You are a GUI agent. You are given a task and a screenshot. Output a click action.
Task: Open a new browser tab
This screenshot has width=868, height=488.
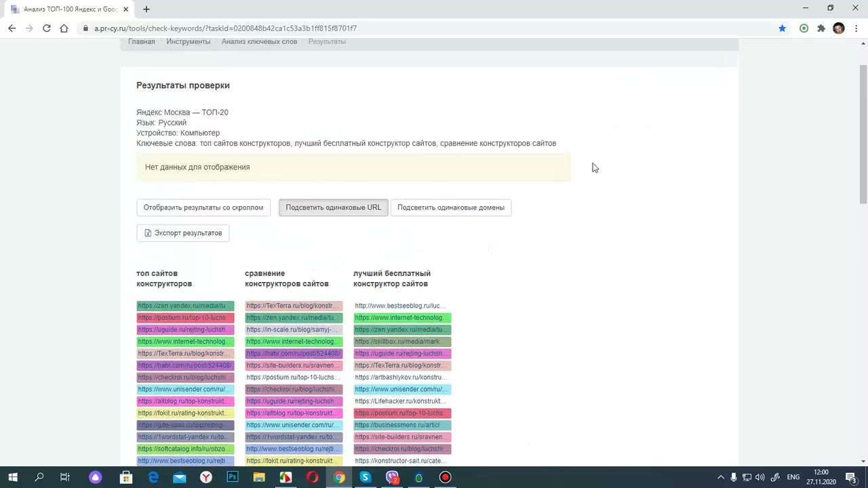pos(146,9)
